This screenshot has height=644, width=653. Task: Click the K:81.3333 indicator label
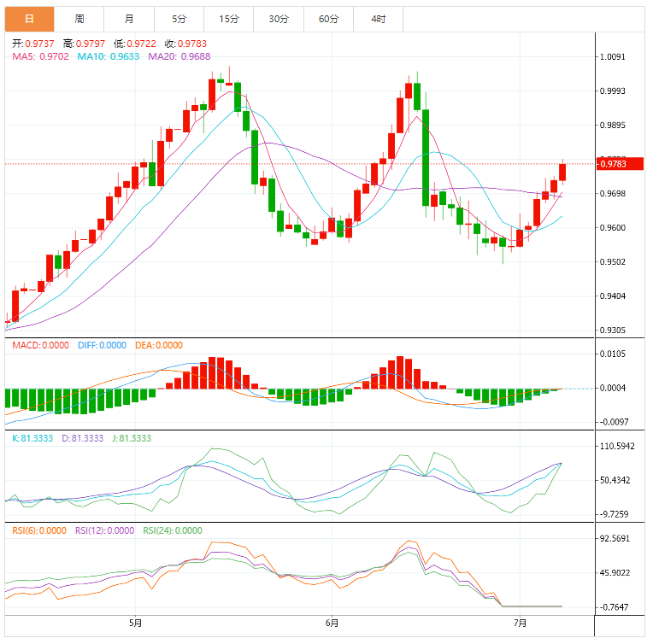coord(32,438)
